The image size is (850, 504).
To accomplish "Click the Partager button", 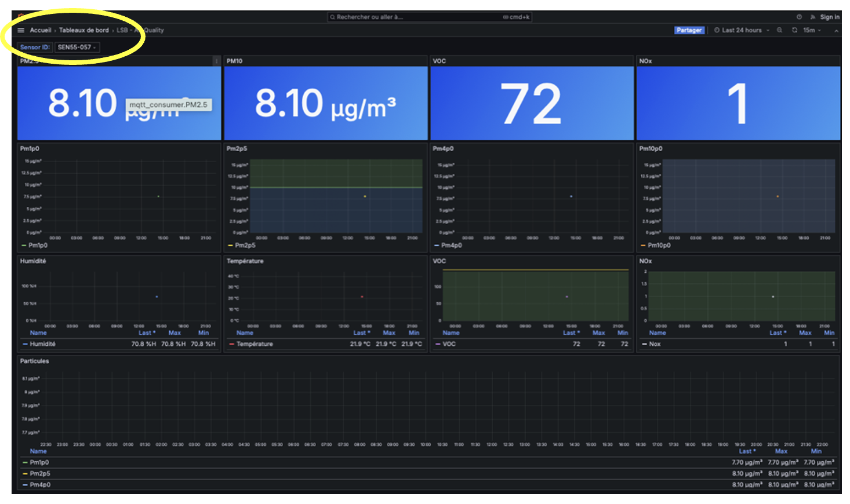I will coord(689,30).
